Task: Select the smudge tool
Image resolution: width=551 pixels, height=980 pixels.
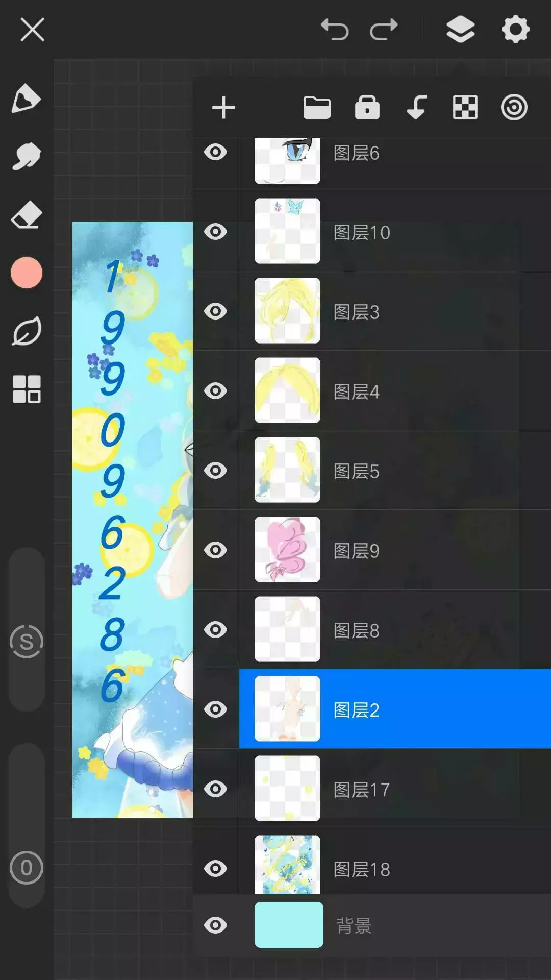Action: (x=26, y=156)
